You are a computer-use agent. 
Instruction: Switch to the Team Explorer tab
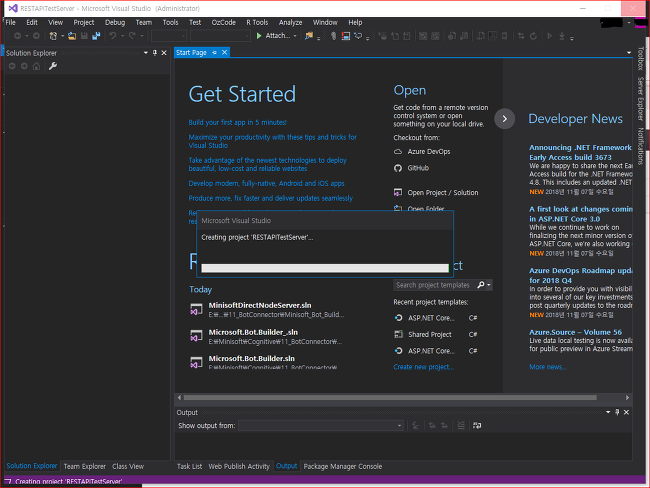click(x=85, y=466)
